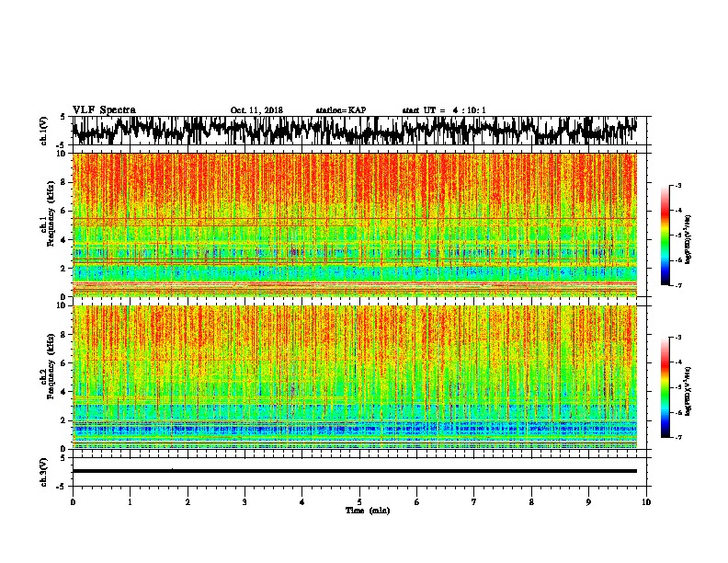Image resolution: width=728 pixels, height=563 pixels.
Task: Click the ch.3 voltage trace panel
Action: point(359,472)
